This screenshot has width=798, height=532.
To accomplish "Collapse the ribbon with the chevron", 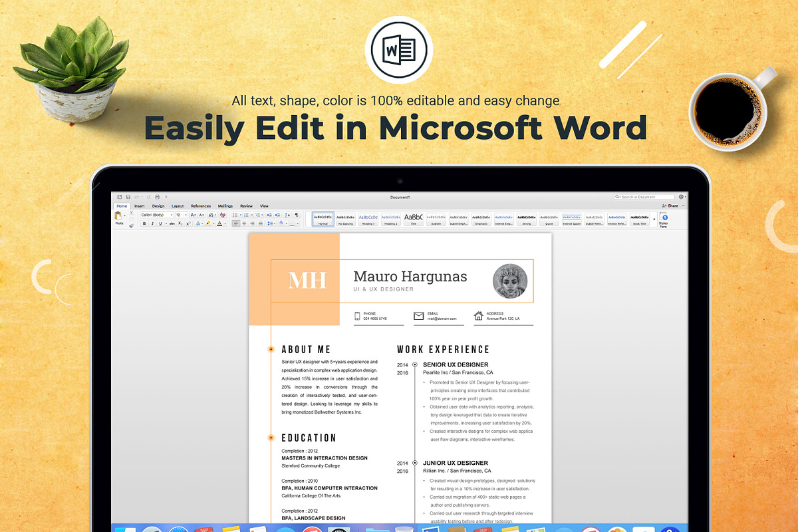I will (683, 205).
